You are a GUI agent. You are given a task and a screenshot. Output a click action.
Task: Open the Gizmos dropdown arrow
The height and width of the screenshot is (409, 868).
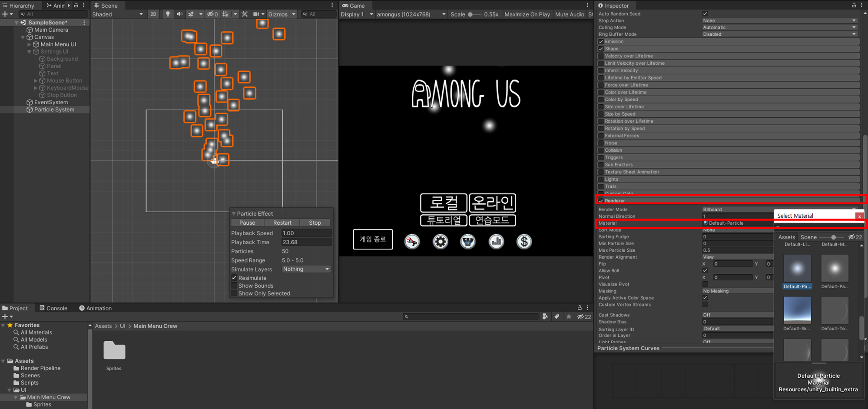pyautogui.click(x=294, y=14)
